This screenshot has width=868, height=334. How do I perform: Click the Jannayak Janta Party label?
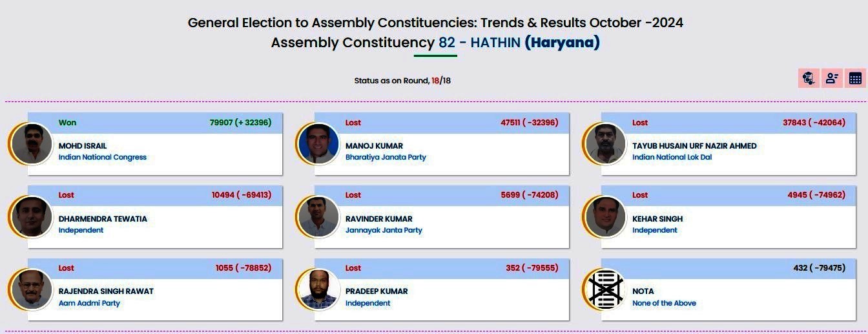pyautogui.click(x=384, y=230)
